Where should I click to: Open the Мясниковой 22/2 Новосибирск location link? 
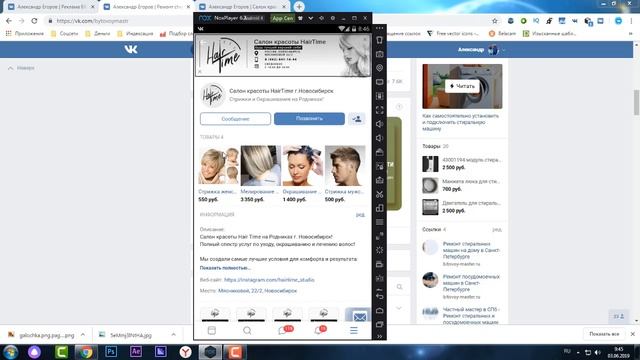(257, 291)
